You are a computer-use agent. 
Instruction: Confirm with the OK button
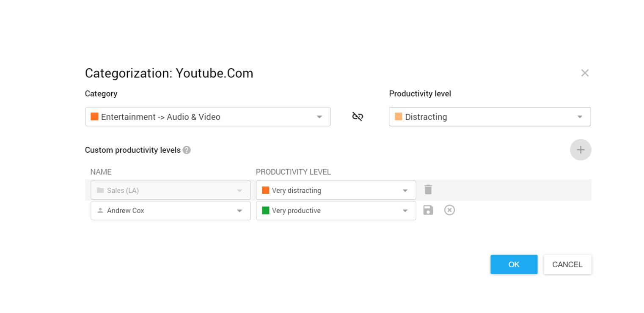(x=514, y=264)
